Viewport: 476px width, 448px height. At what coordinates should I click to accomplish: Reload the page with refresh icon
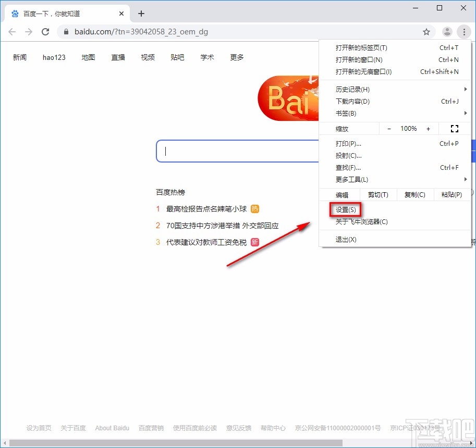click(45, 32)
